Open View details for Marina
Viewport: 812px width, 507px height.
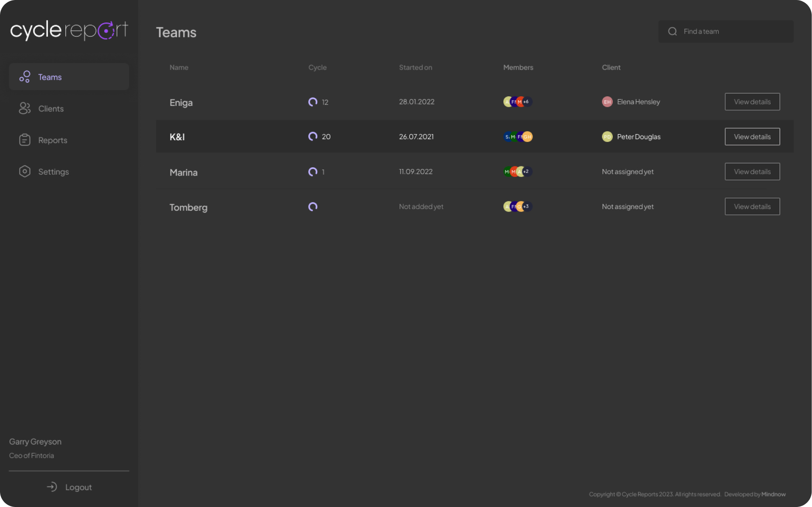pos(752,171)
